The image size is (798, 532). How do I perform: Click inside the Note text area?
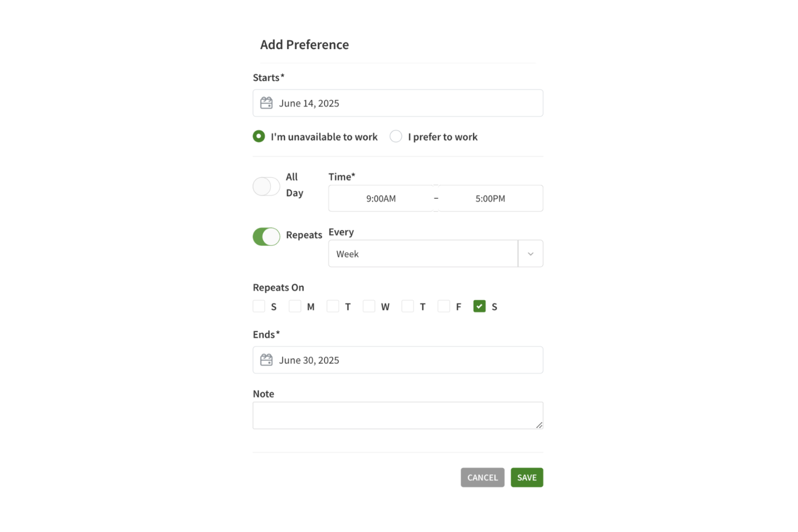398,415
